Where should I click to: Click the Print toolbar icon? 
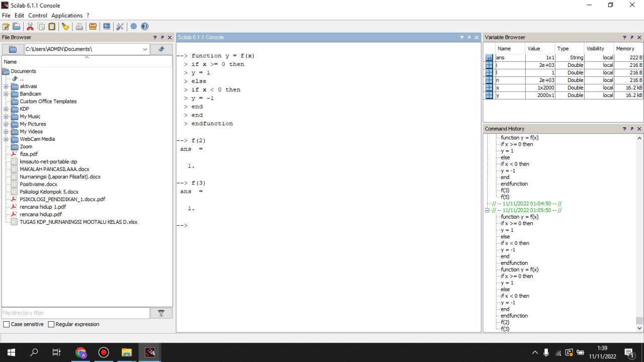click(79, 26)
